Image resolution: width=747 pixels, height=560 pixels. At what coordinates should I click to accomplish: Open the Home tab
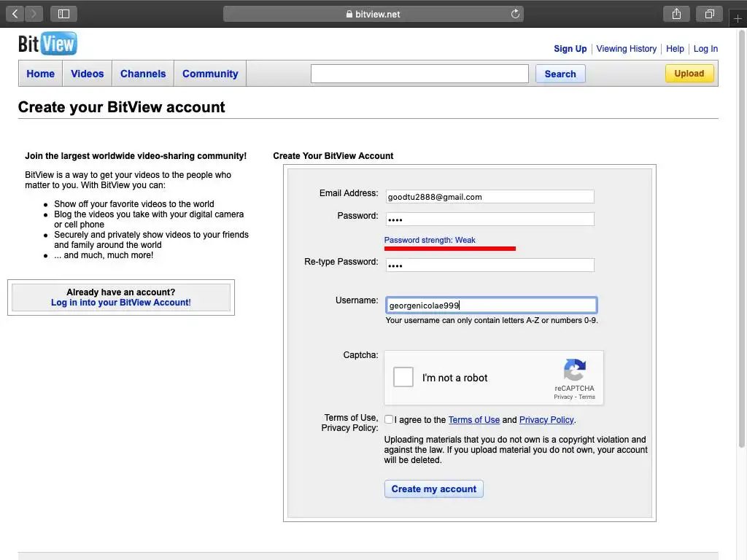click(x=41, y=74)
